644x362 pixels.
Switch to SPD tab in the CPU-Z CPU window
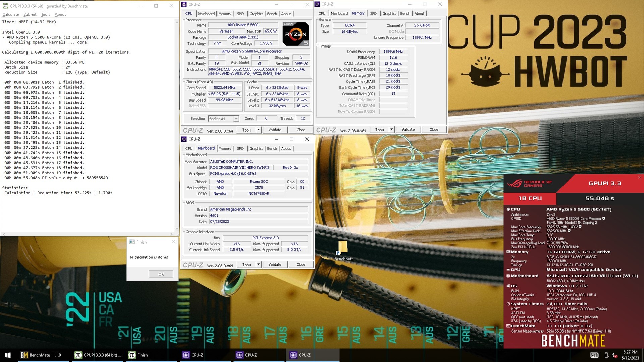[240, 14]
